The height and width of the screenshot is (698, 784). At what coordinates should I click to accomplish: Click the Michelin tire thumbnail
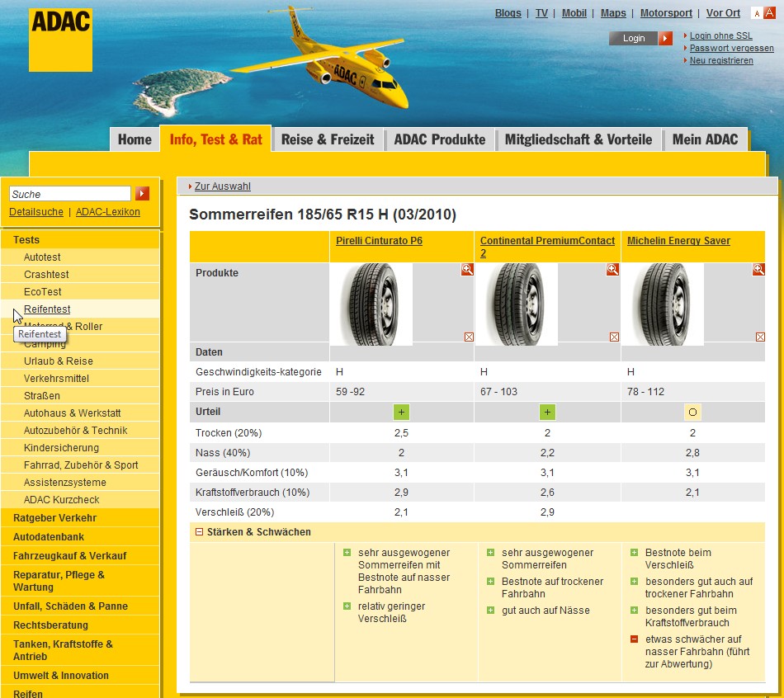(x=663, y=304)
